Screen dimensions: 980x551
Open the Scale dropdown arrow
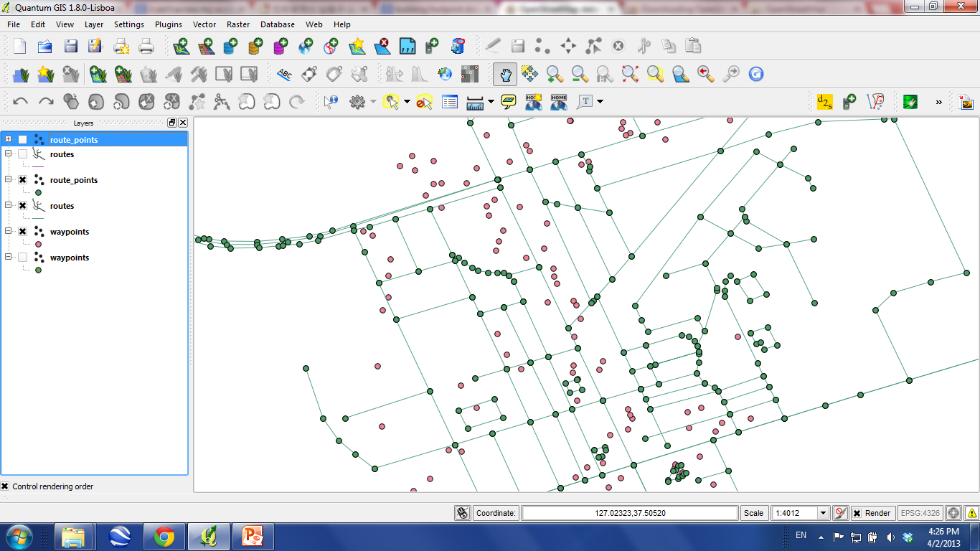pyautogui.click(x=824, y=513)
